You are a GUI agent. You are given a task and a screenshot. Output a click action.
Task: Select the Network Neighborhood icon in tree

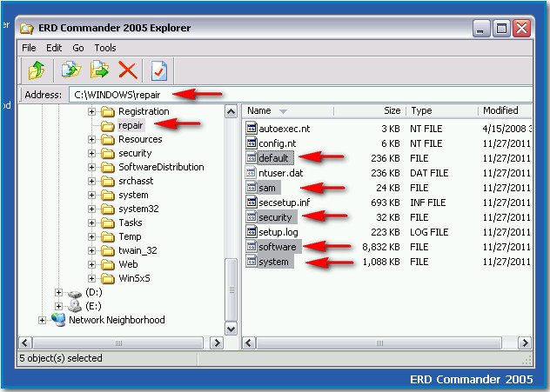tap(58, 320)
